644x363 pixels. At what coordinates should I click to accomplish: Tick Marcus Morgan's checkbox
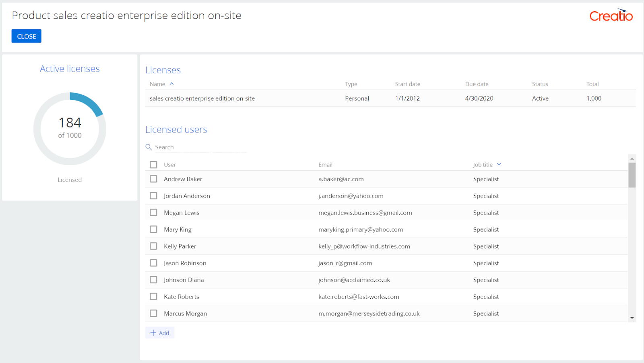(153, 313)
